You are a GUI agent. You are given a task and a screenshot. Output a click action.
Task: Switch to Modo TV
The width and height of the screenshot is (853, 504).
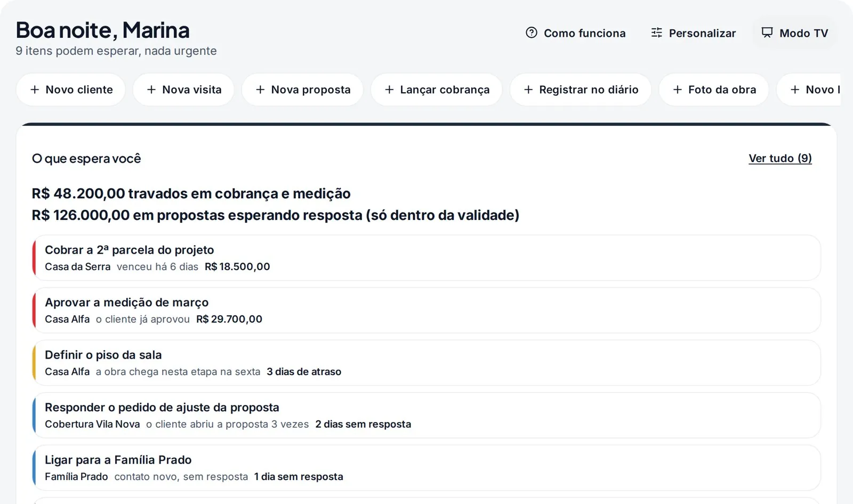(794, 32)
